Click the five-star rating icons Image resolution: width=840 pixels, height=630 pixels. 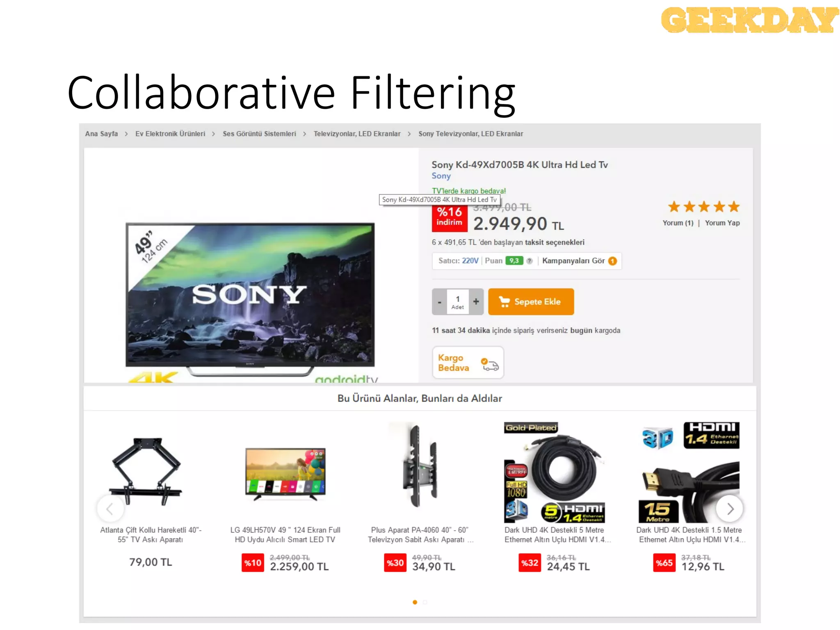coord(704,207)
